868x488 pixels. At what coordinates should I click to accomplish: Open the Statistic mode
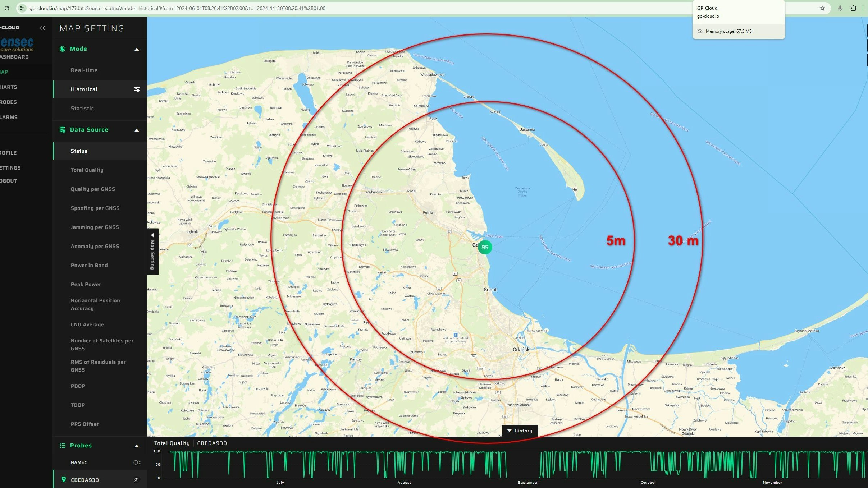pos(82,108)
